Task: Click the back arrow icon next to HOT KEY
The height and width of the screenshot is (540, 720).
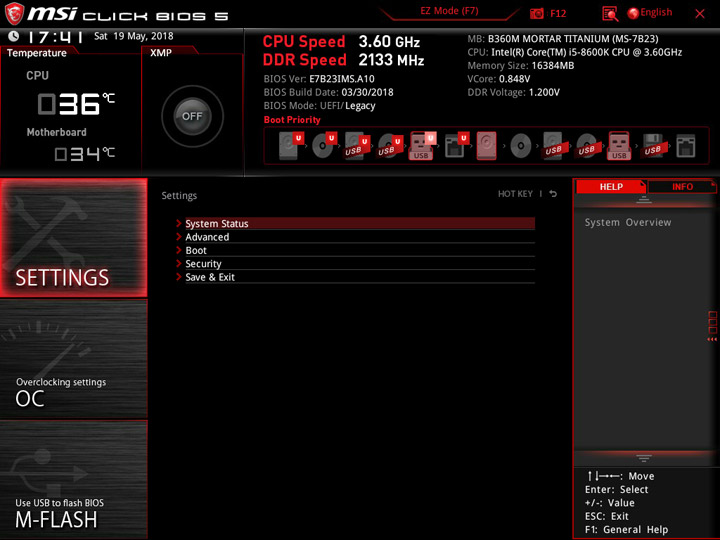Action: (553, 194)
